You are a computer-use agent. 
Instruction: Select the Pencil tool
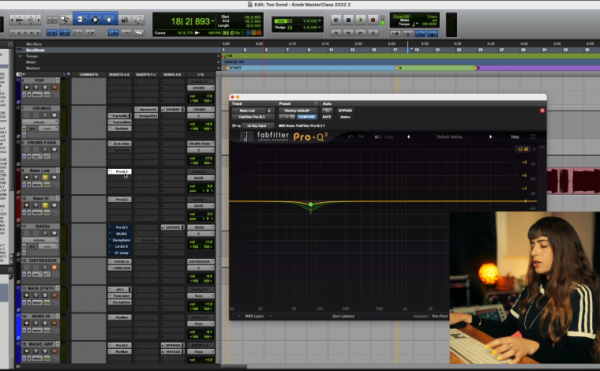(138, 20)
